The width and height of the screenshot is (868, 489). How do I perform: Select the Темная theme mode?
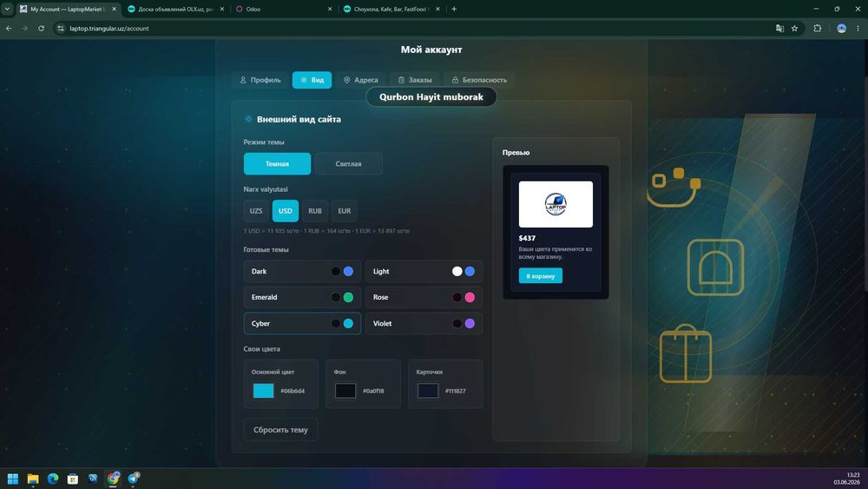coord(277,164)
